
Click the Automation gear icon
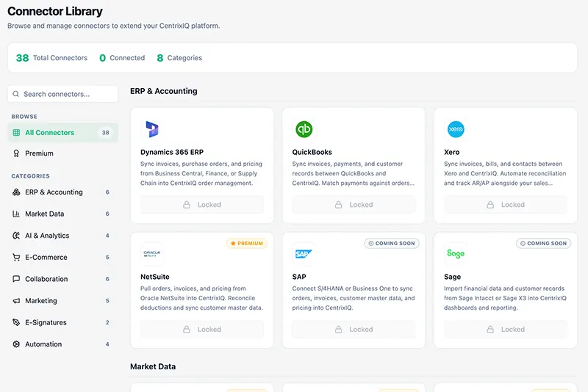16,344
